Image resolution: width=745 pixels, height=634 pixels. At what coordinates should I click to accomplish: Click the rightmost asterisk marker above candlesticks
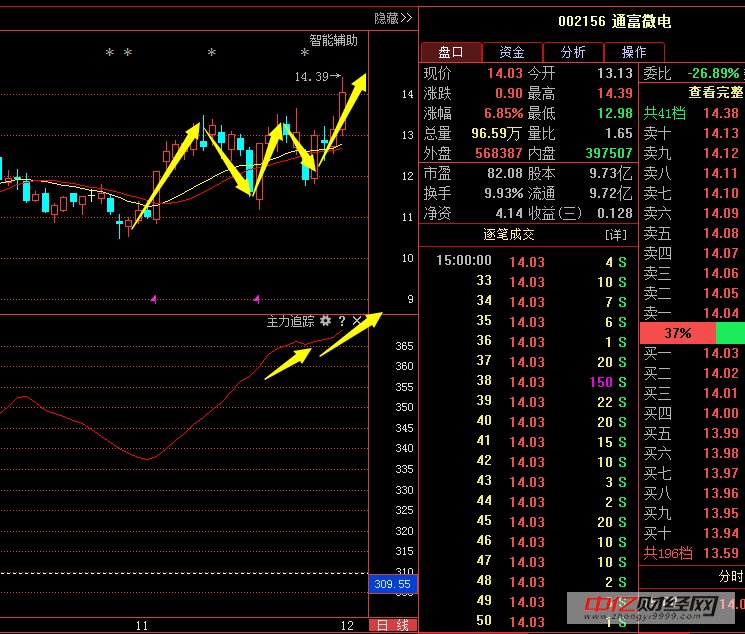[302, 53]
